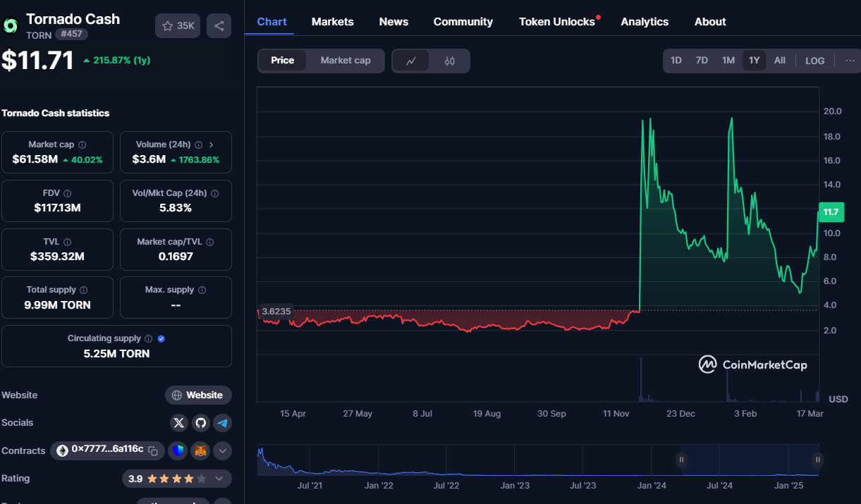Viewport: 861px width, 504px height.
Task: Click the $61.58M market cap value
Action: coord(35,159)
